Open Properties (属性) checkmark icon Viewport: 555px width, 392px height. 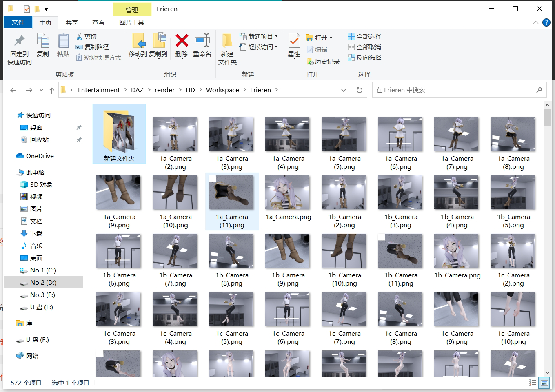(294, 41)
